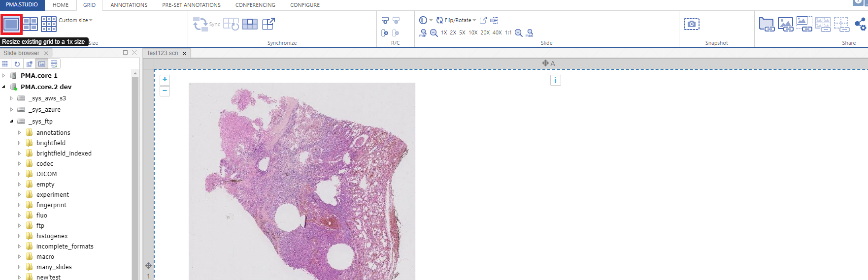Add a row to the grid
Image resolution: width=868 pixels, height=280 pixels.
click(385, 21)
